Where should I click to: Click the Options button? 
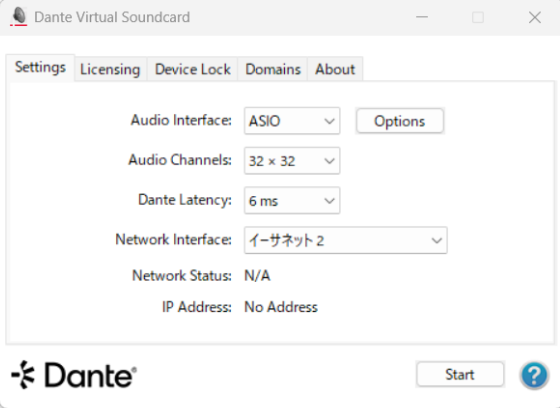click(x=400, y=121)
